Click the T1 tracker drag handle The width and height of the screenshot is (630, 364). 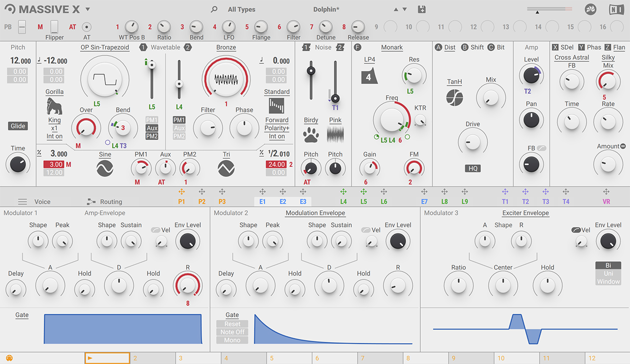click(x=505, y=192)
